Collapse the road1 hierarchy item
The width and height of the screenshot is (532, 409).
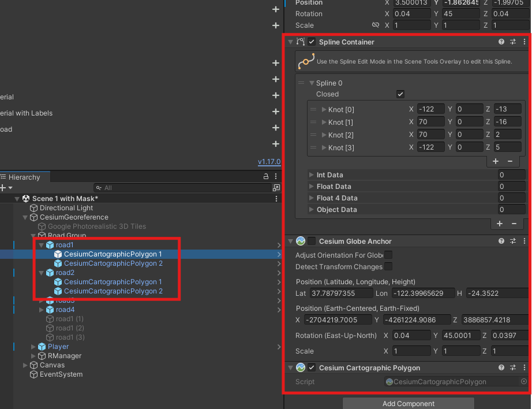(42, 245)
